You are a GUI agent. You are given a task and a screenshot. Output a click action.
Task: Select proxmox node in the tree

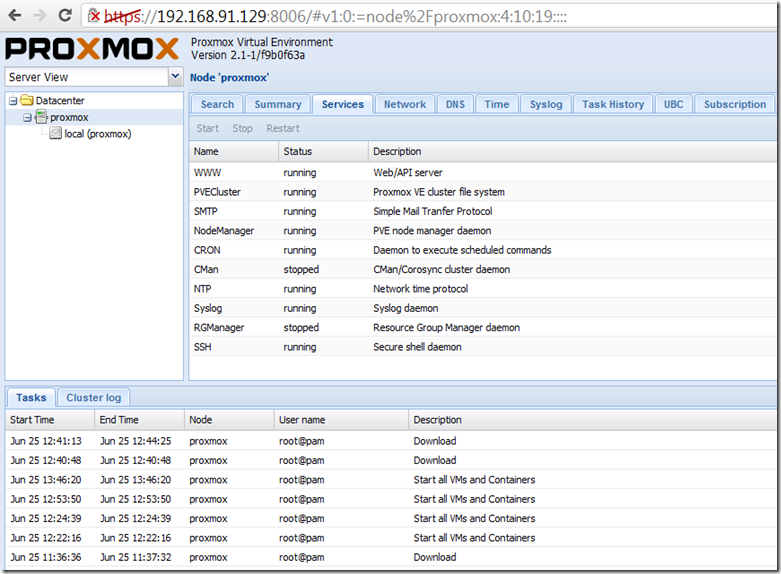(x=69, y=118)
